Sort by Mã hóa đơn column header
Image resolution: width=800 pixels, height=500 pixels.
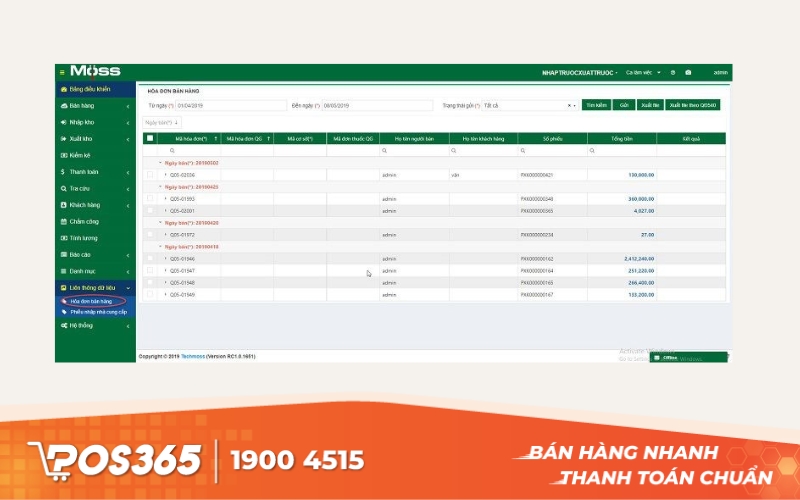[x=189, y=139]
